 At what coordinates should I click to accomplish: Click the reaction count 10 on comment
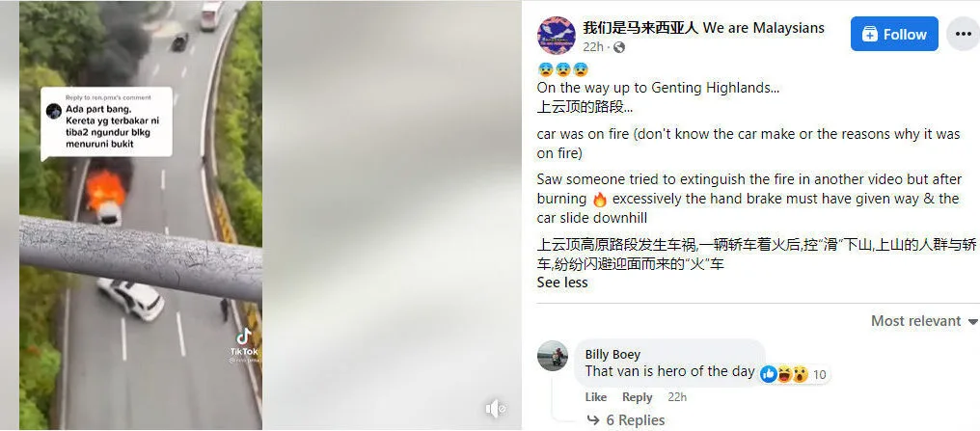(x=819, y=375)
